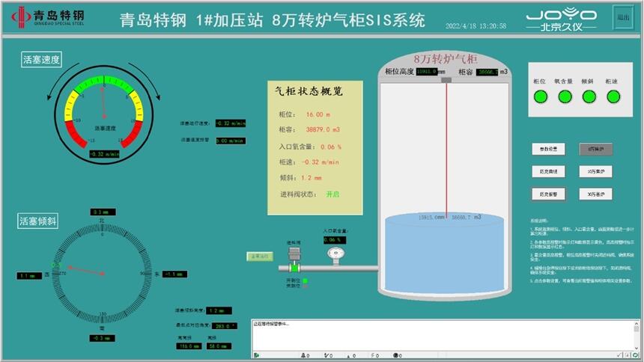Switch to the 10万转炉 gas holder screen
This screenshot has height=362, width=644.
(595, 171)
